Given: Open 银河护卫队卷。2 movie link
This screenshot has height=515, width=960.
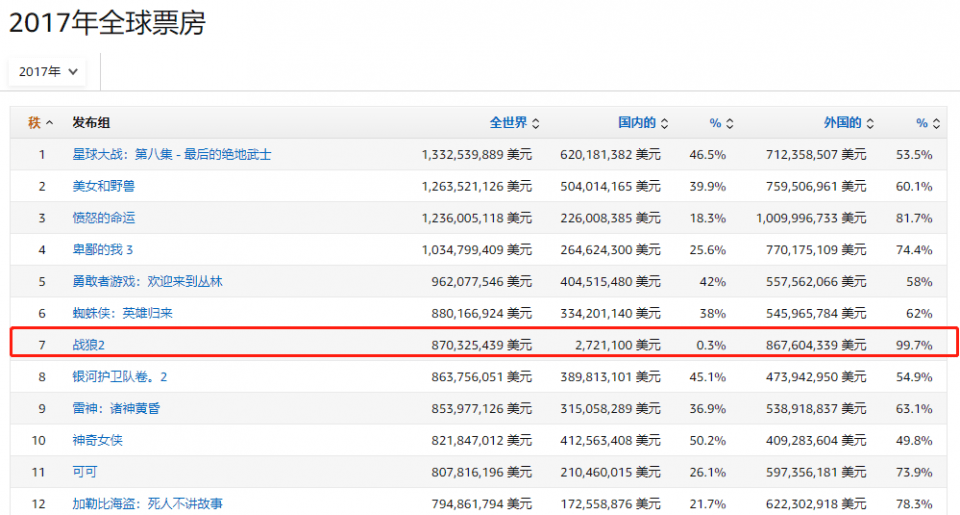Looking at the screenshot, I should 120,377.
